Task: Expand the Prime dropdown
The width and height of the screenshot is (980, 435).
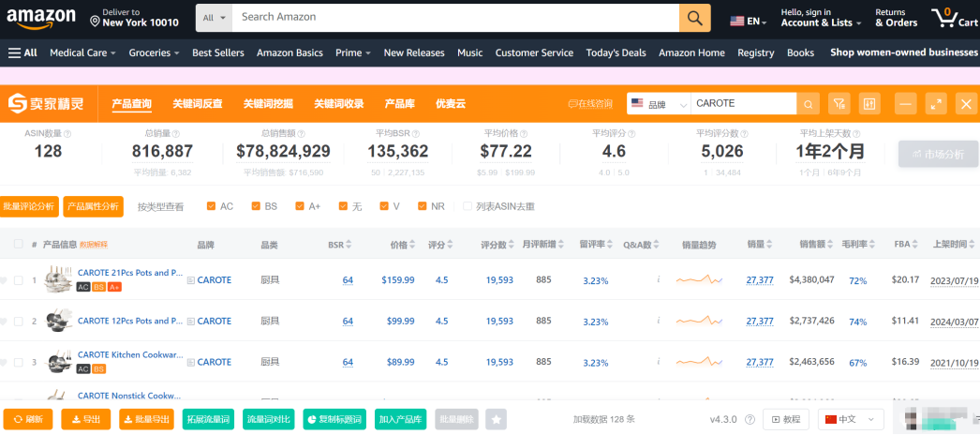Action: point(353,53)
